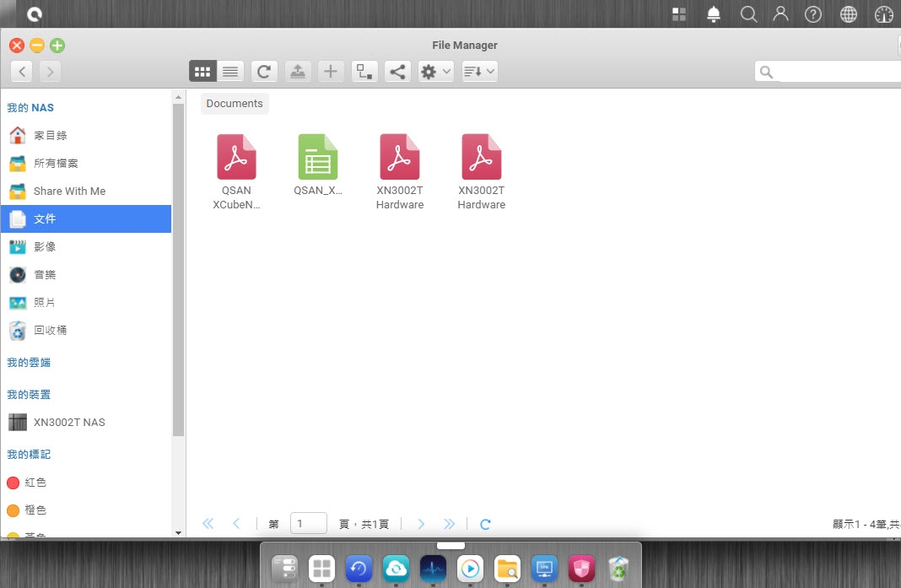Go forward with the right arrow

pyautogui.click(x=51, y=71)
